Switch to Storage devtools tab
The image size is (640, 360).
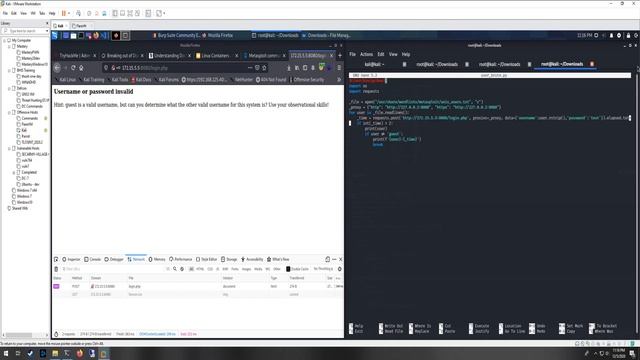[x=229, y=259]
